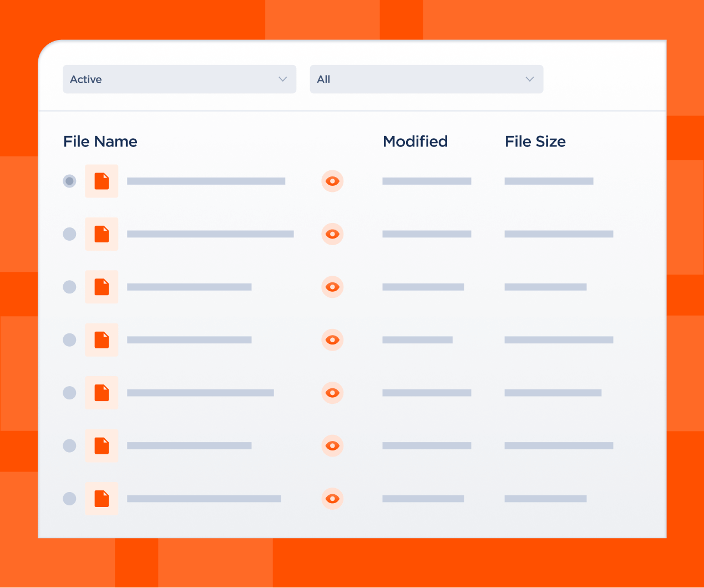Click the File Size column header

coord(535,141)
